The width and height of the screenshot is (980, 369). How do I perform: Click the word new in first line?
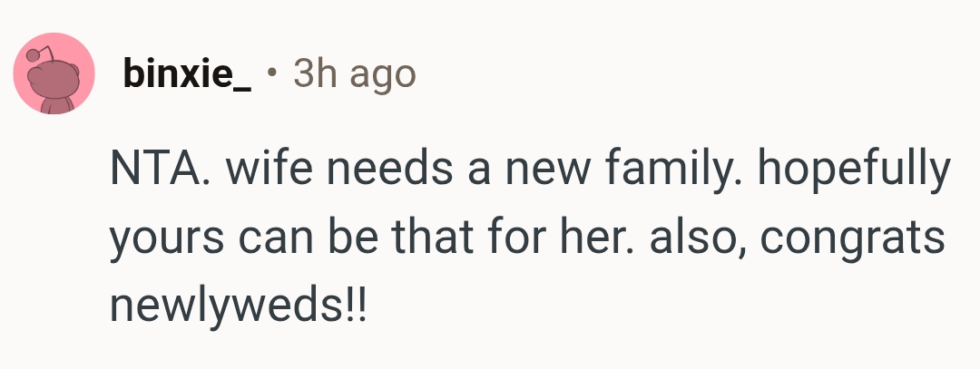click(537, 170)
